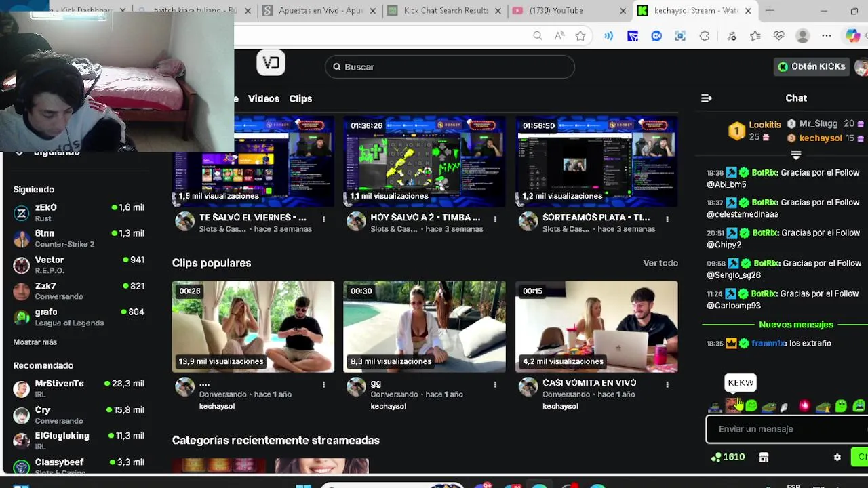The width and height of the screenshot is (868, 488).
Task: Open zEkO channel in Siguiendo list
Action: click(79, 212)
